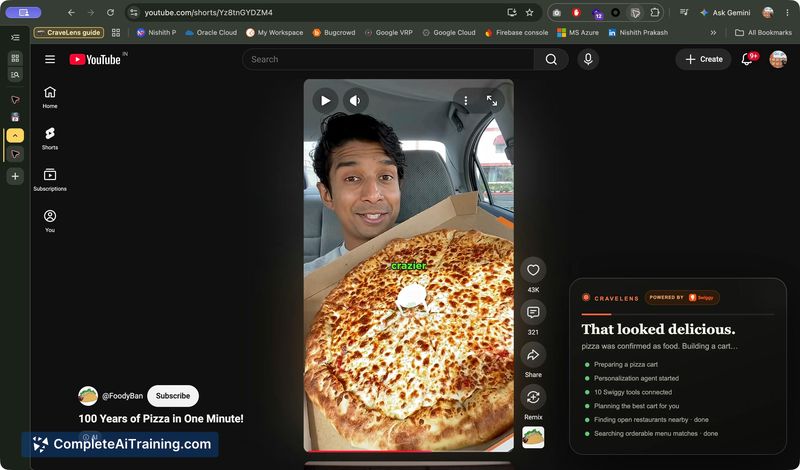The width and height of the screenshot is (800, 470).
Task: Open Subscriptions in the YouTube sidebar
Action: [50, 180]
